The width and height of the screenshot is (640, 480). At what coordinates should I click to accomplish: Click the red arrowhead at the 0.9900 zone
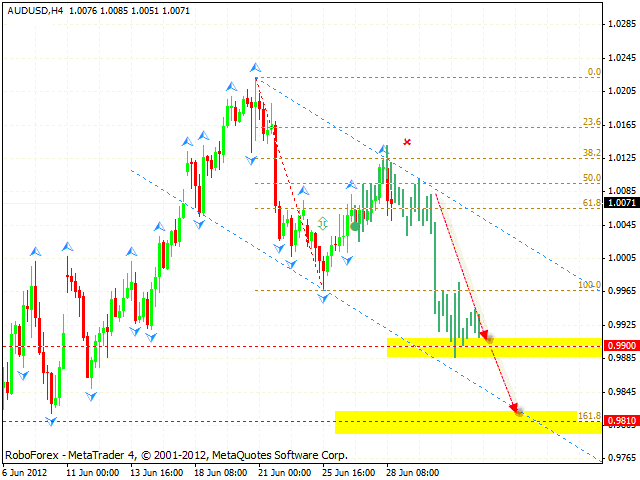pyautogui.click(x=487, y=338)
